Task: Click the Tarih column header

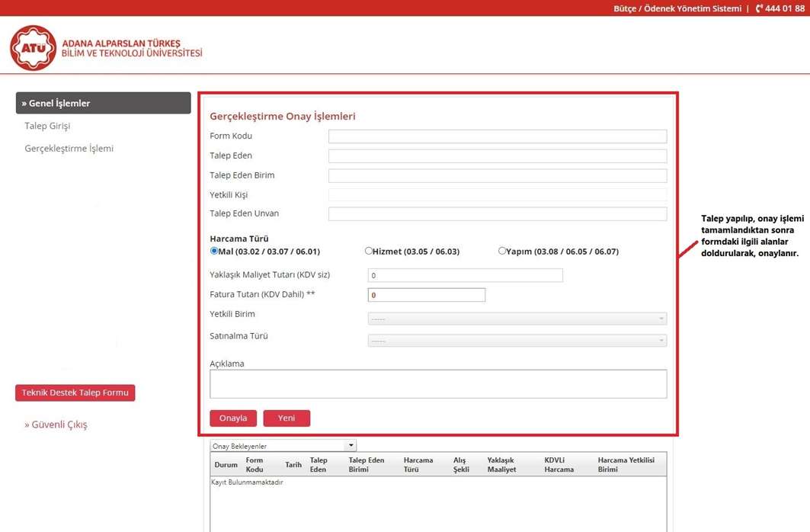Action: [x=293, y=465]
